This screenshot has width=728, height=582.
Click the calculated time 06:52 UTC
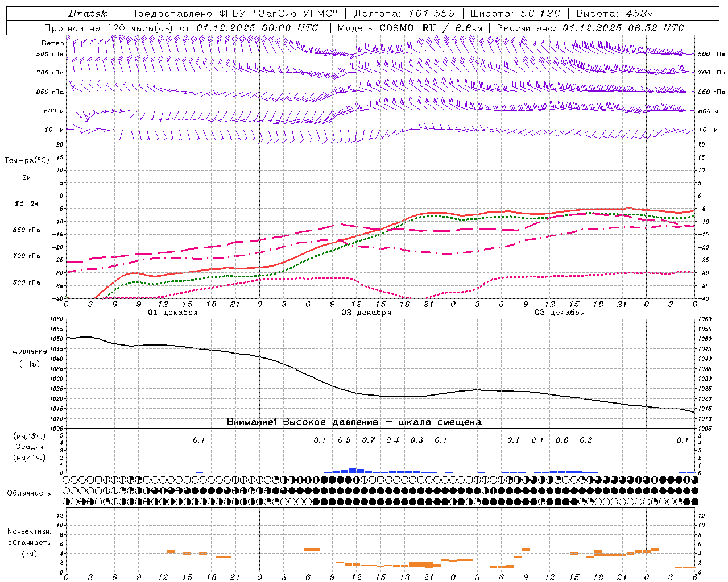[656, 28]
